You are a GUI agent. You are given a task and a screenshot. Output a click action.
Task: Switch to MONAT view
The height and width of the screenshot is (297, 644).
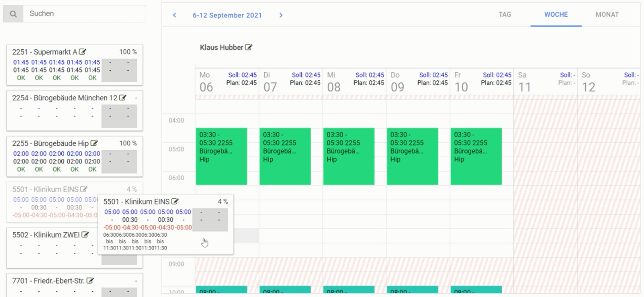point(607,14)
